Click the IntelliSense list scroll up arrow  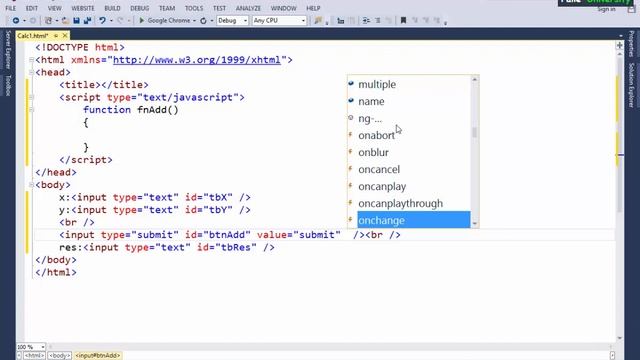(x=474, y=79)
